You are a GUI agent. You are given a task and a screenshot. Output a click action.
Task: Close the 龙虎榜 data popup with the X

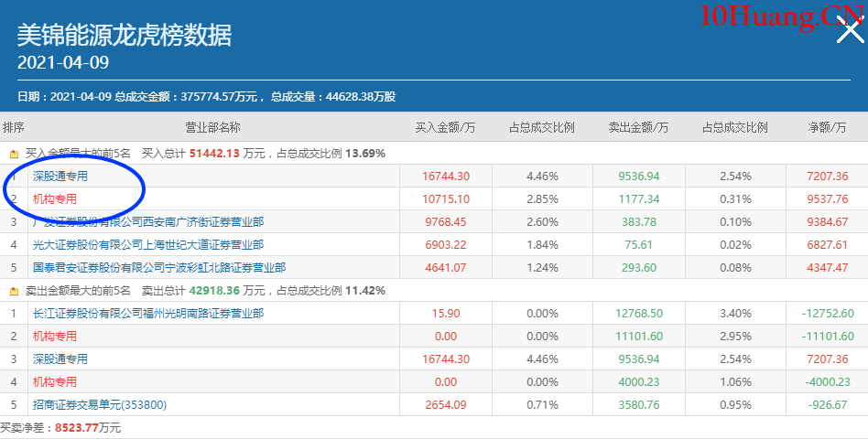tap(850, 29)
